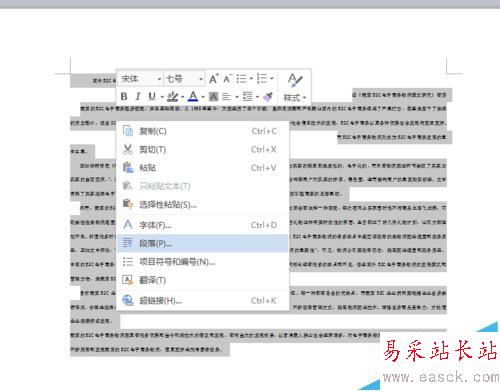
Task: Expand alignment options arrow
Action: coord(237,97)
